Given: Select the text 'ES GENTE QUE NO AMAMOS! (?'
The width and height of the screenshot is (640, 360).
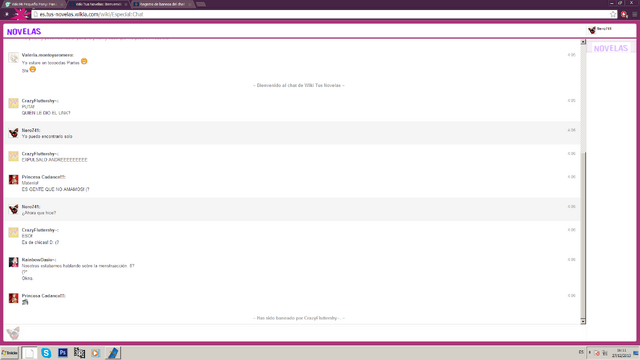Looking at the screenshot, I should pos(56,189).
